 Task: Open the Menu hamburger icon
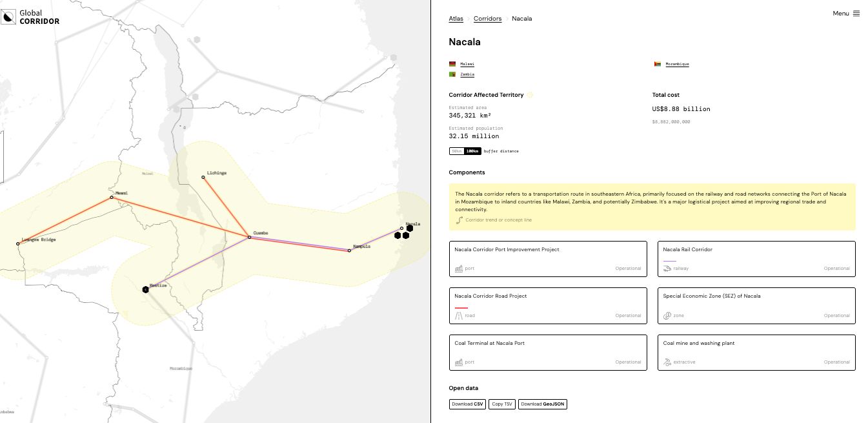(856, 14)
